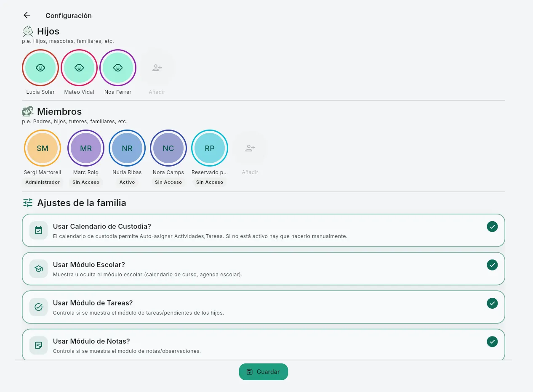This screenshot has width=533, height=392.
Task: Save settings with the Guardar button
Action: pyautogui.click(x=264, y=372)
